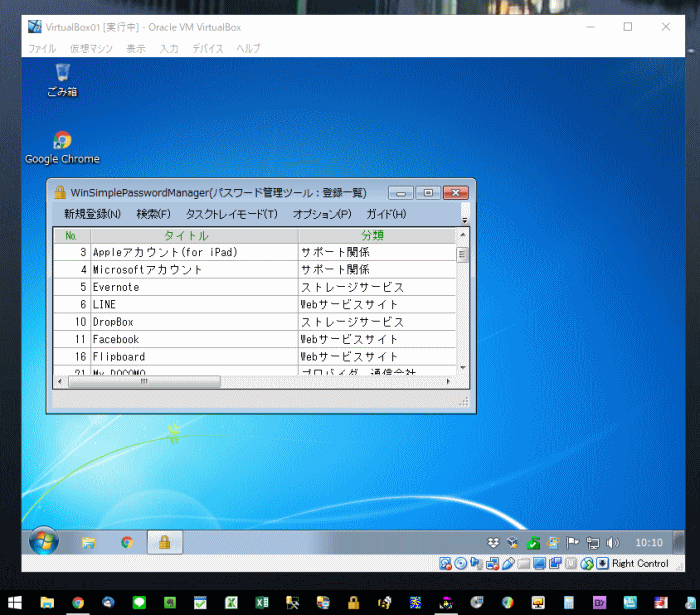Click the list's scroll up arrow
This screenshot has height=615, width=700.
coord(462,234)
